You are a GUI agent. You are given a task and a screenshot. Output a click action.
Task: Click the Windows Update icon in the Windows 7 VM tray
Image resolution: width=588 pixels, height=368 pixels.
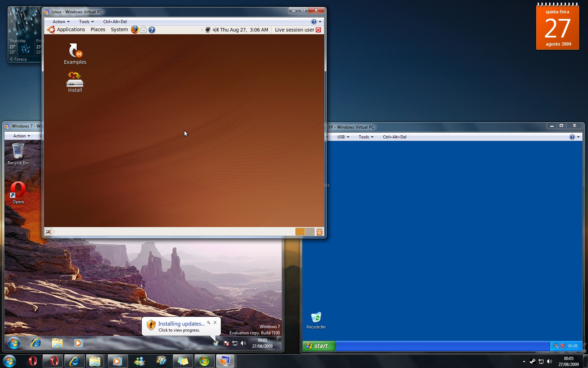coord(216,343)
